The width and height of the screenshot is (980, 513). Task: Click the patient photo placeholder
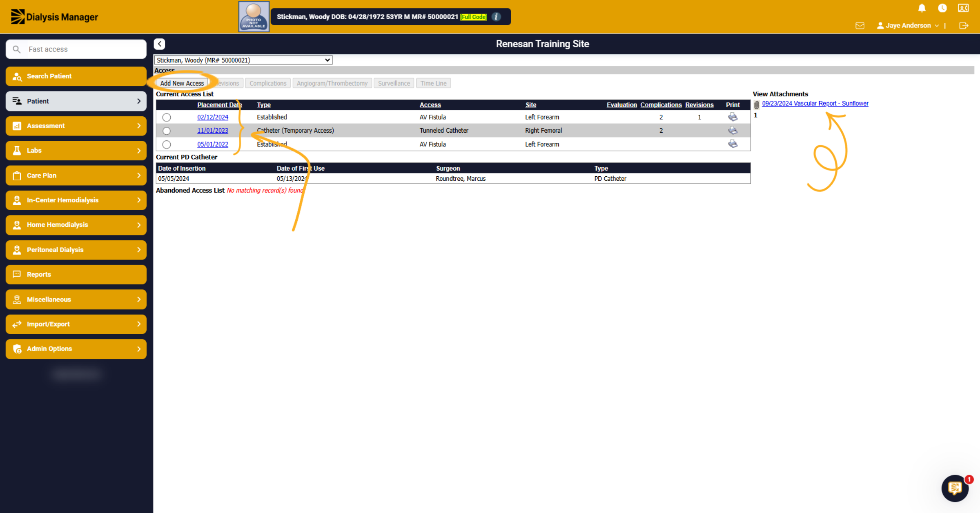[254, 17]
